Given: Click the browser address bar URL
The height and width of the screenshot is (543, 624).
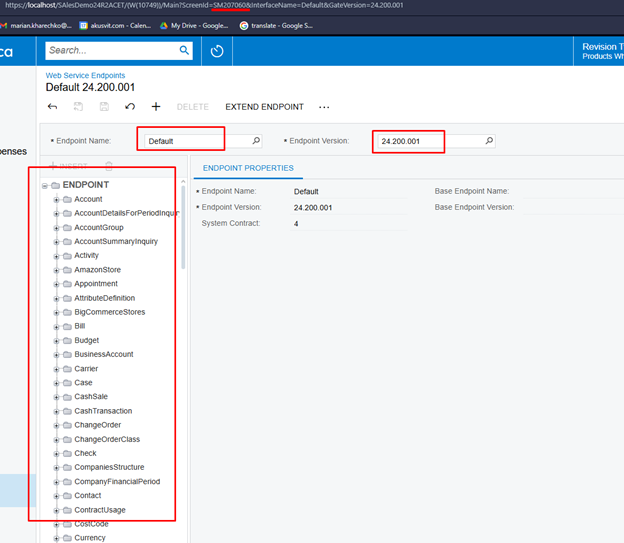Looking at the screenshot, I should (x=204, y=5).
